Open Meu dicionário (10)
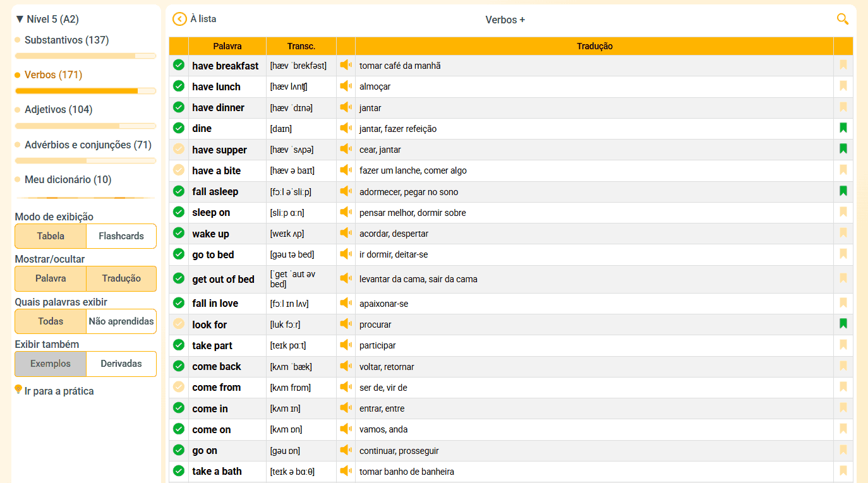Screen dimensions: 868x483 click(68, 179)
